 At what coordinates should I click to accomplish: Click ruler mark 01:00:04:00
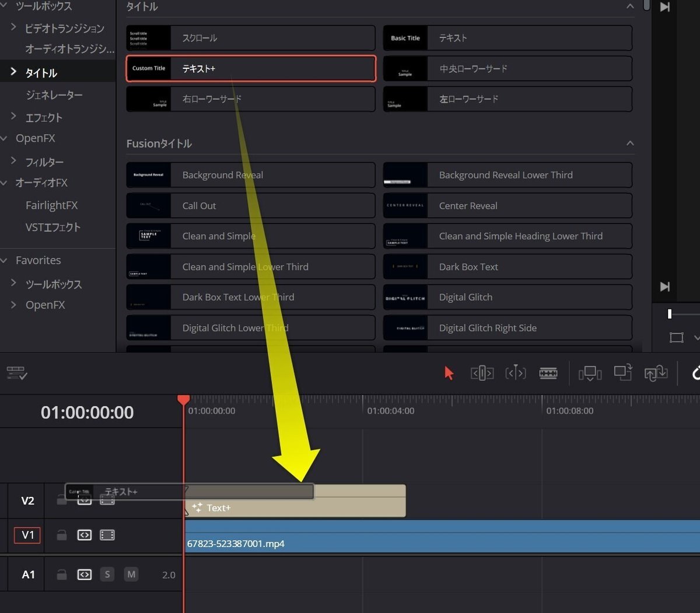tap(391, 411)
